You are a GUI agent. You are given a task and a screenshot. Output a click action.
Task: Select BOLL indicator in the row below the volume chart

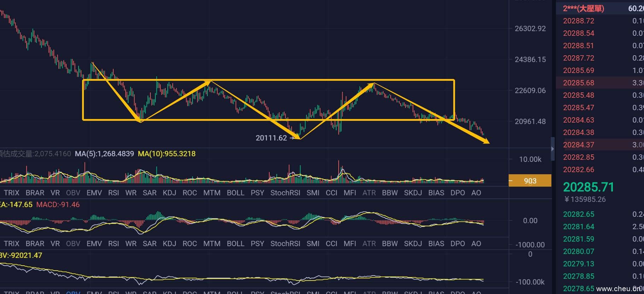click(235, 193)
